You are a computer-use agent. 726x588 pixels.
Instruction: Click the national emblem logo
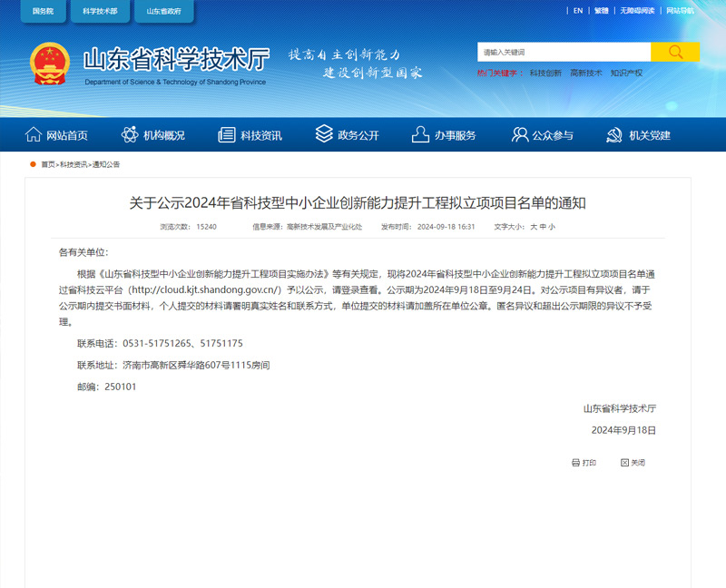[x=50, y=64]
